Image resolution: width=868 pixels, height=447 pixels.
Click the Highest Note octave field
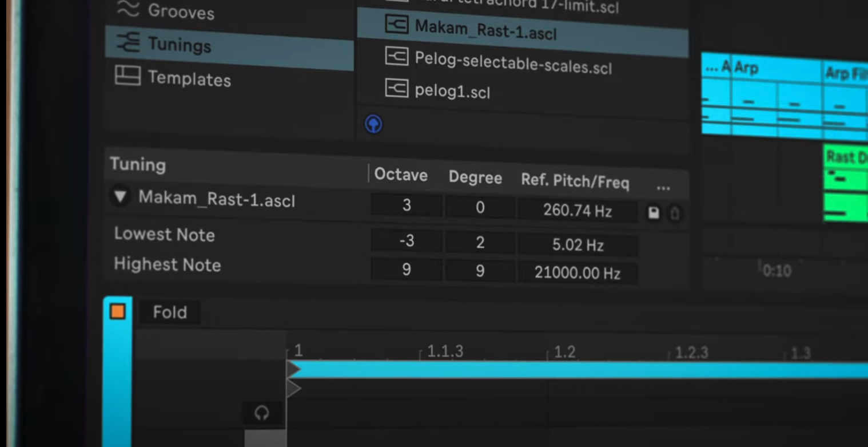(x=406, y=269)
